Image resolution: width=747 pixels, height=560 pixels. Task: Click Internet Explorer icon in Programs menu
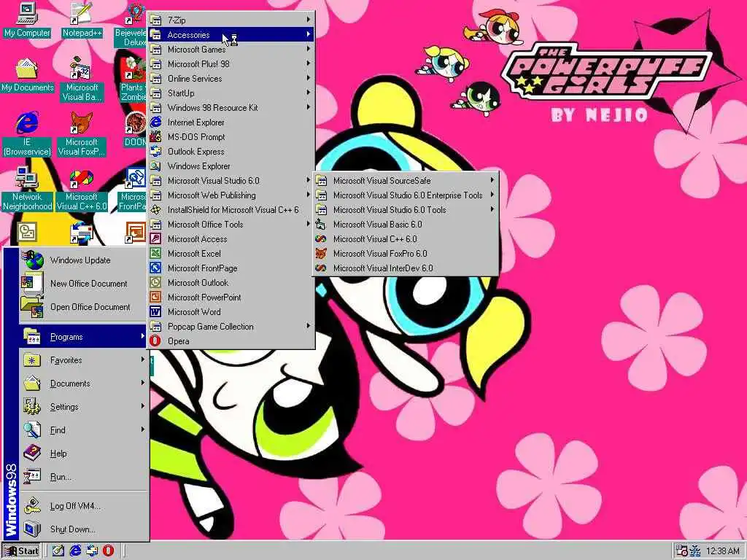pyautogui.click(x=155, y=122)
